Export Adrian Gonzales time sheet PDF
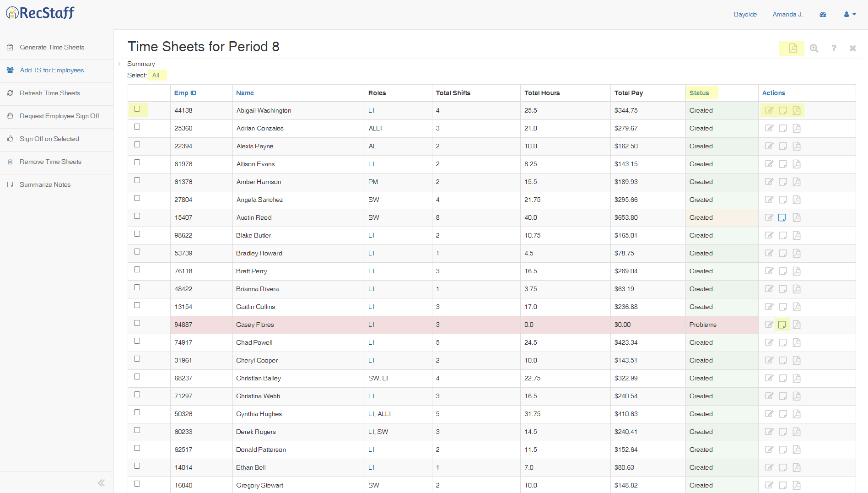The height and width of the screenshot is (493, 868). (x=797, y=128)
